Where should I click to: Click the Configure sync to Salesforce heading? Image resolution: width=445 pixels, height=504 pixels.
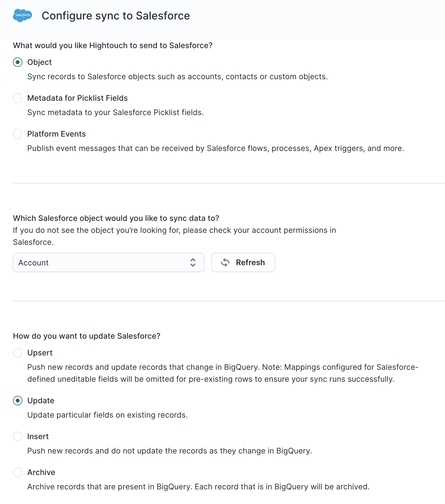coord(116,16)
